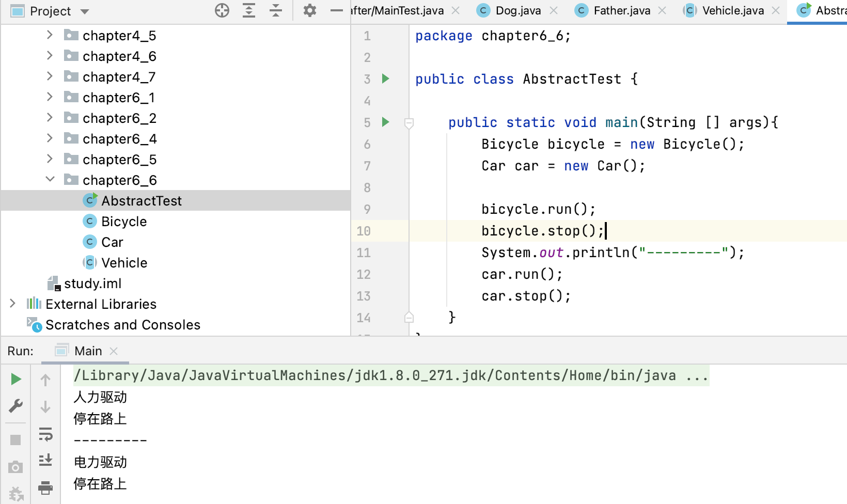Switch to Dog.java tab

(x=518, y=10)
